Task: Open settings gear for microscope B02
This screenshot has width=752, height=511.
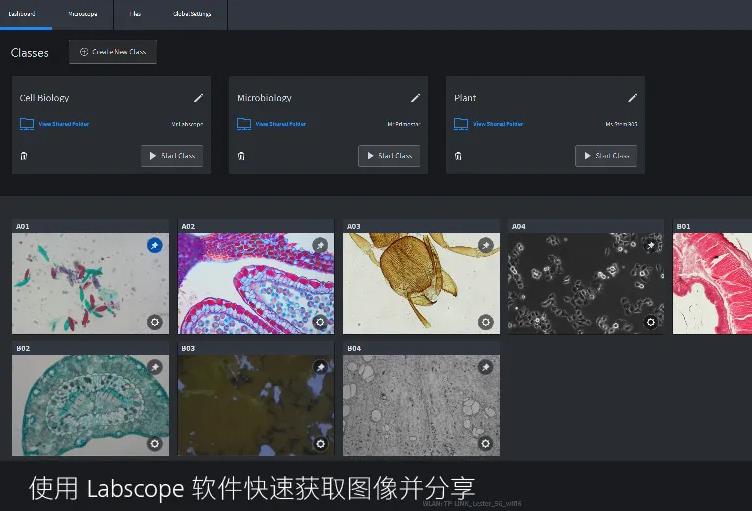Action: pyautogui.click(x=154, y=443)
